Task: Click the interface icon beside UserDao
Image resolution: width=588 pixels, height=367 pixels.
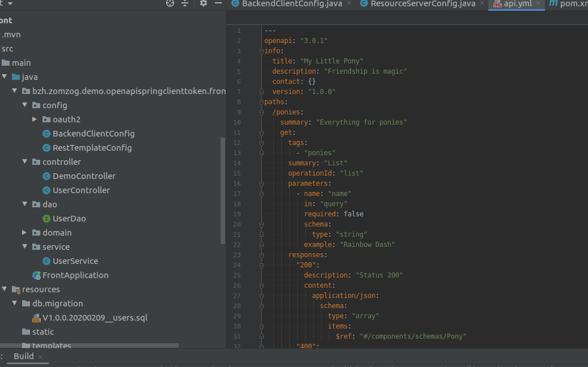Action: point(46,218)
